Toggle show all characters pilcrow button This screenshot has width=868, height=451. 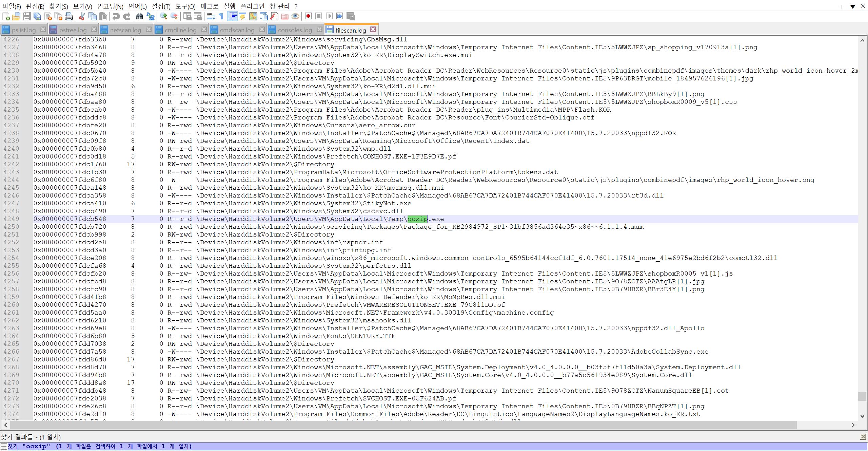(x=221, y=16)
